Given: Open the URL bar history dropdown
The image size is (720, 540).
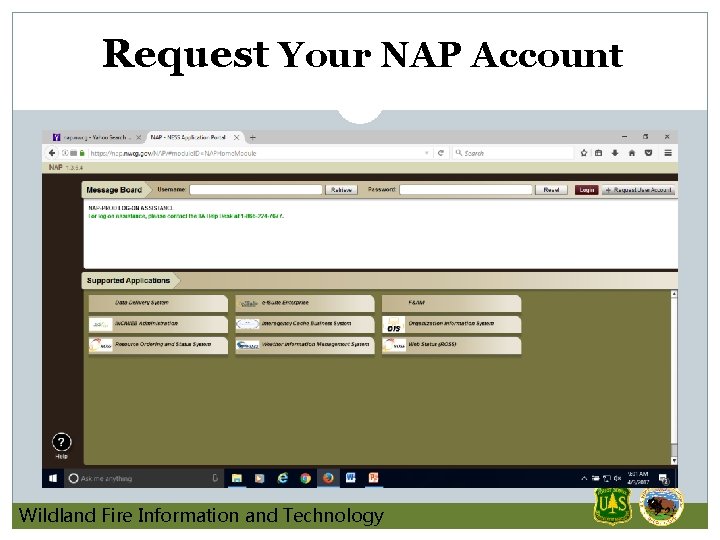Looking at the screenshot, I should 427,153.
